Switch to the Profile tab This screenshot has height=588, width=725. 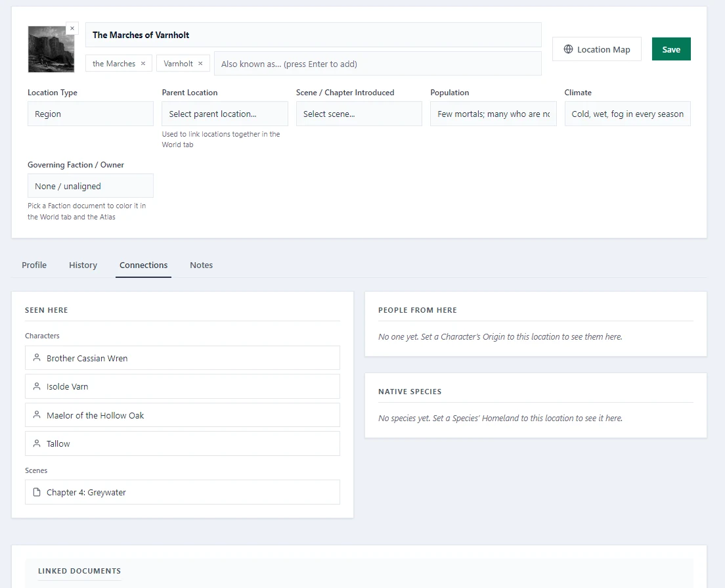pyautogui.click(x=34, y=265)
